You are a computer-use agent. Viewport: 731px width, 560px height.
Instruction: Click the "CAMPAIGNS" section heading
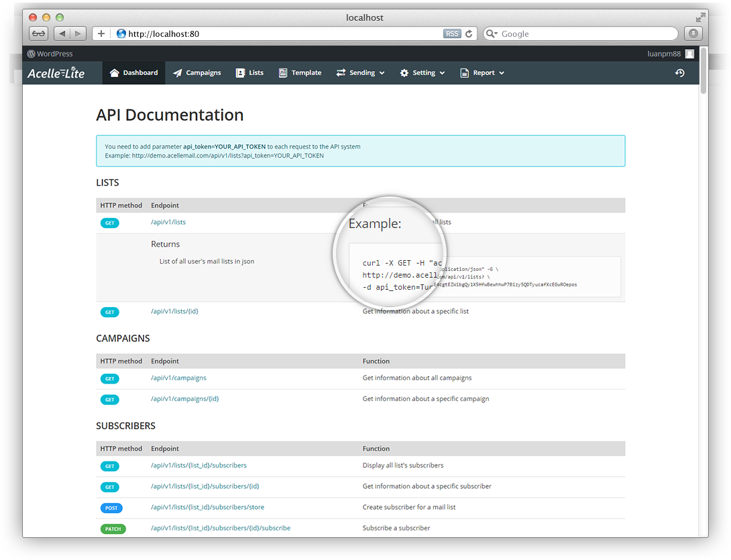click(x=123, y=338)
